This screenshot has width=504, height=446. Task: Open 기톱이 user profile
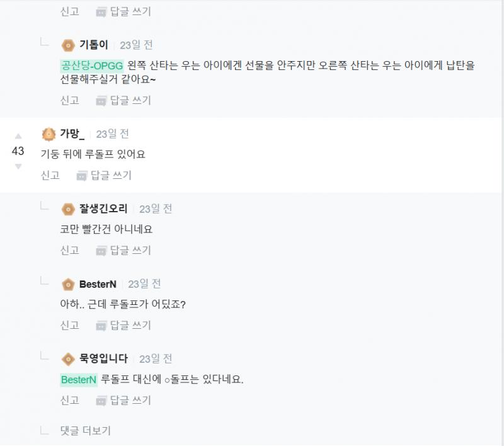94,45
